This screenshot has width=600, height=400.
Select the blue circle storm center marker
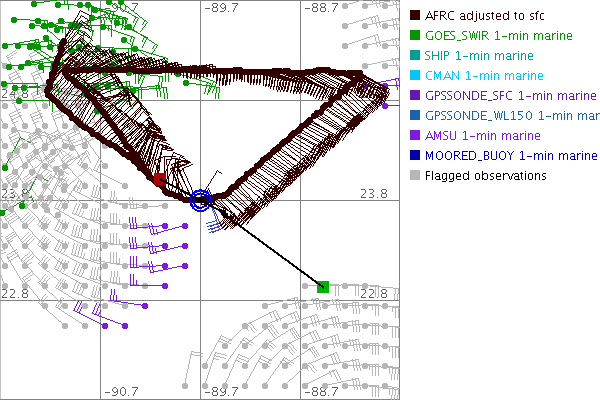(201, 200)
